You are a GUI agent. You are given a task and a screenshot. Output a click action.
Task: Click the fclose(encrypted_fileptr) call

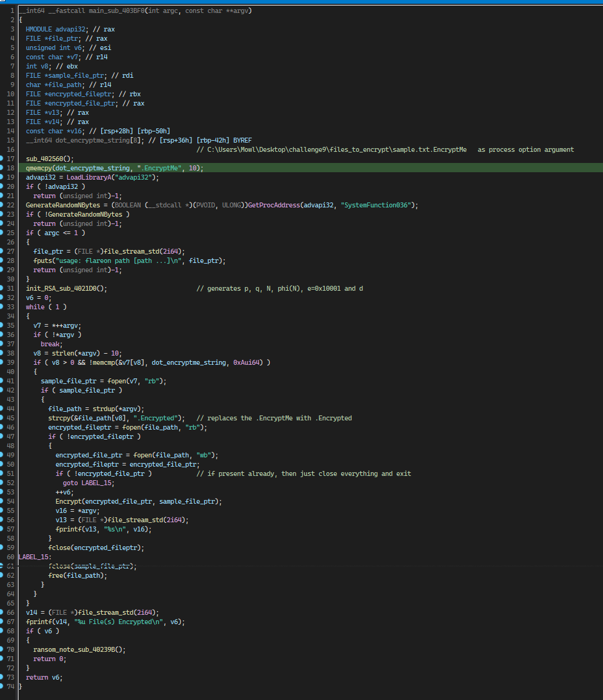pos(96,548)
